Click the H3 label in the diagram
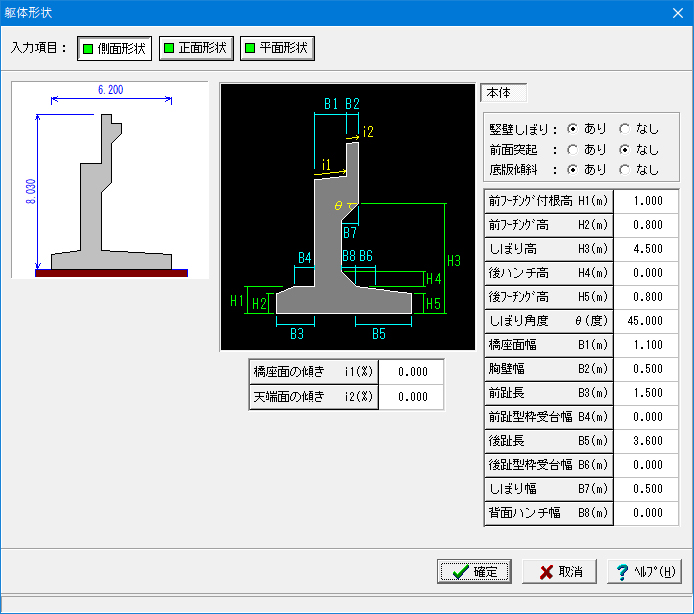Screen dimensions: 694x614 (x=454, y=261)
